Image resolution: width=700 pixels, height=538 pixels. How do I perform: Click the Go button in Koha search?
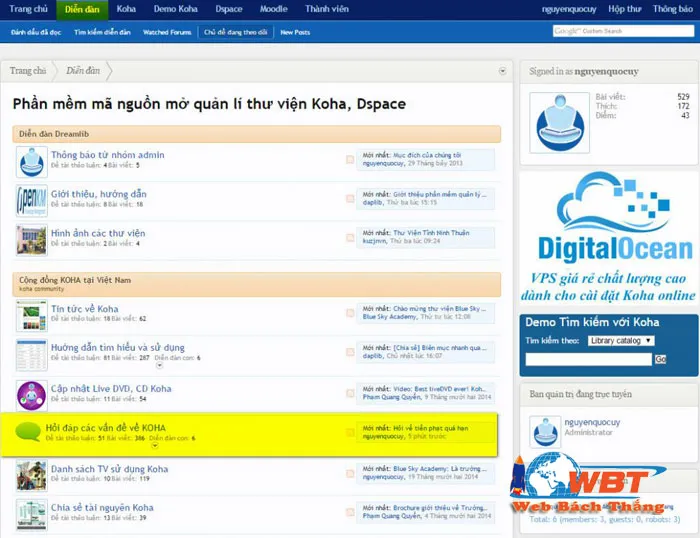(660, 358)
